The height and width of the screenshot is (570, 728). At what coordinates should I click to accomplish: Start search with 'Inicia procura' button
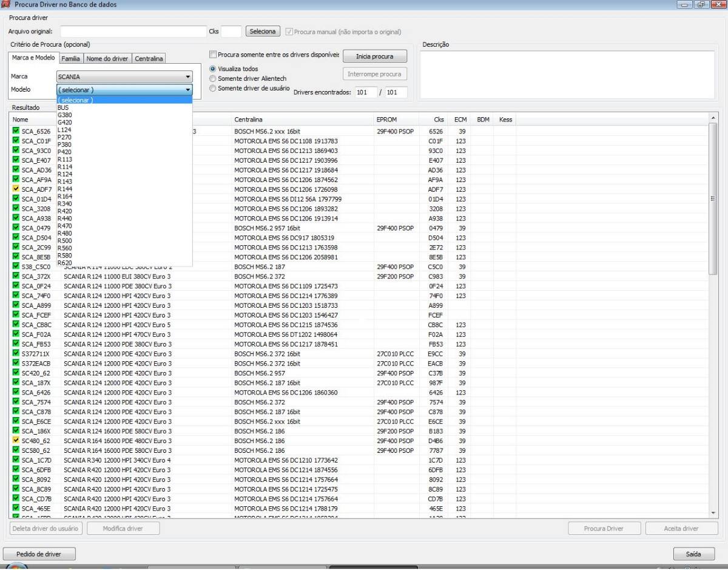pos(374,56)
